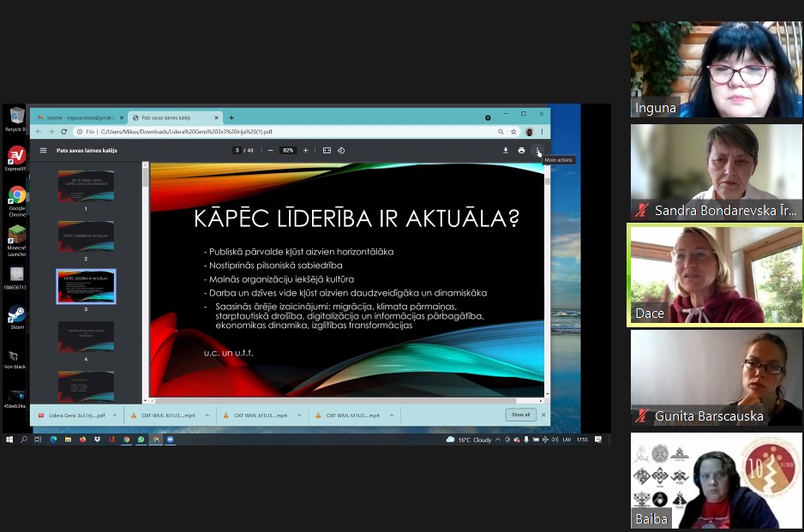Open slide 4 thumbnail

[x=86, y=337]
